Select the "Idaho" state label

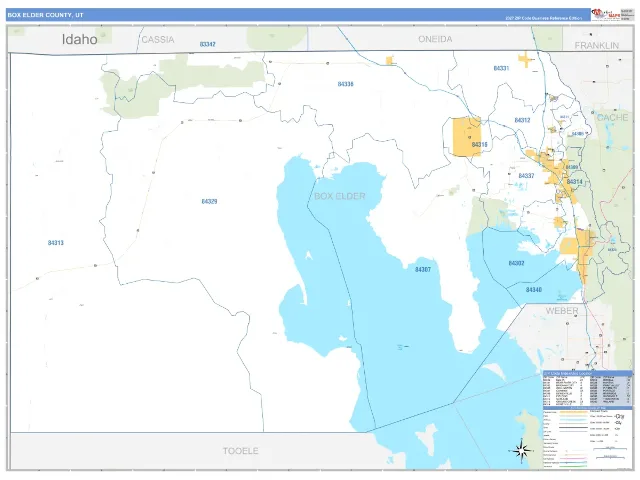(x=80, y=40)
